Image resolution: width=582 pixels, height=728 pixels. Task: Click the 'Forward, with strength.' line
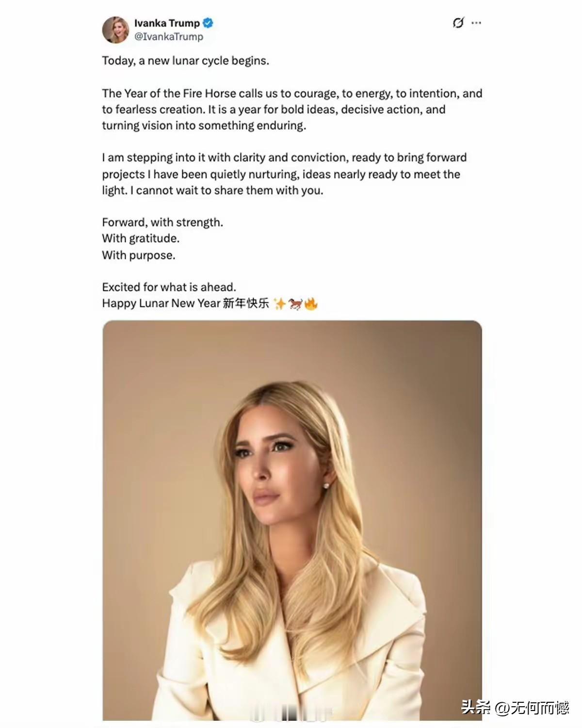pos(162,222)
